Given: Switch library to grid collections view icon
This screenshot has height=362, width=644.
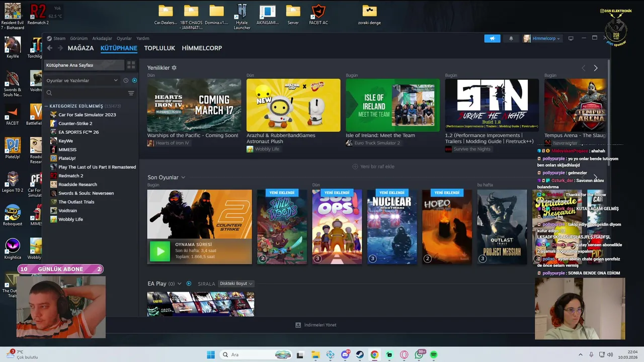Looking at the screenshot, I should point(131,65).
